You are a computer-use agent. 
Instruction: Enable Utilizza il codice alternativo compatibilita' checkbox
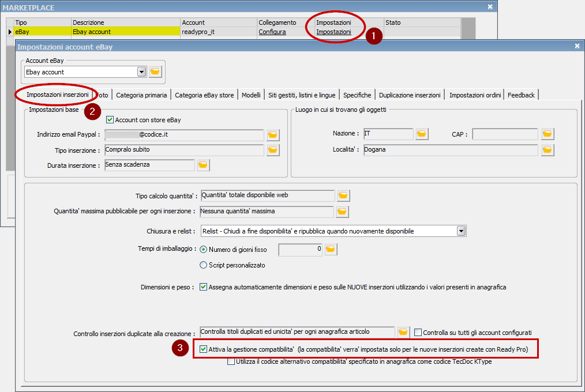231,361
